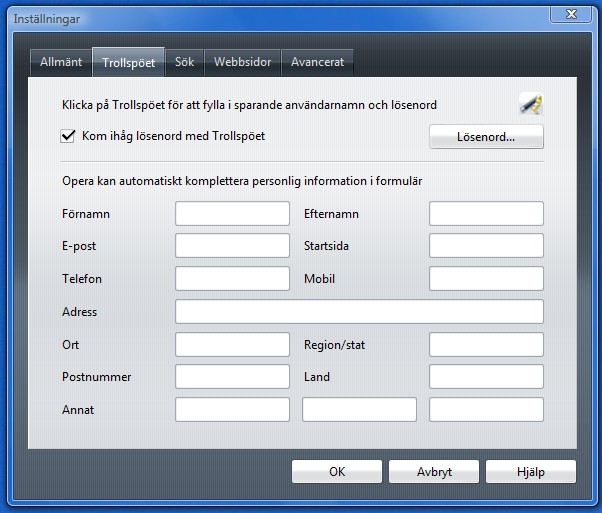Focus the Ort input field
602x513 pixels.
(232, 344)
